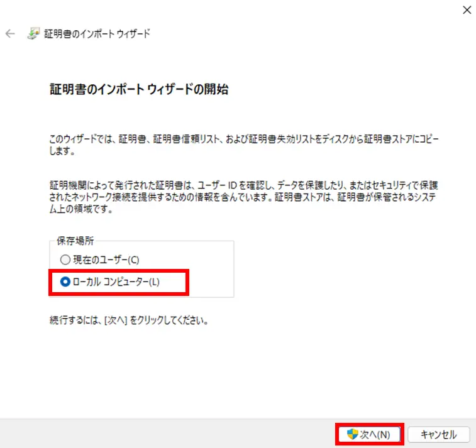Viewport: 476px width, 448px height.
Task: Click the 証明書のインポート ウィザード title text
Action: (x=97, y=33)
